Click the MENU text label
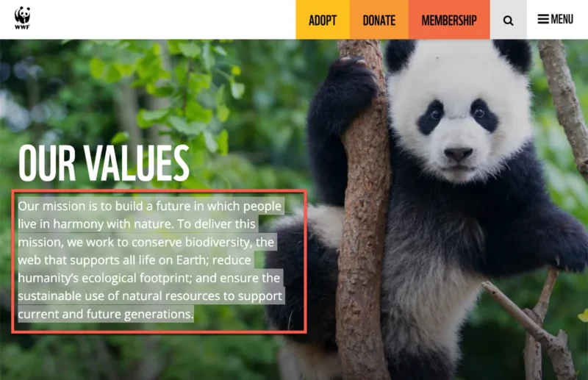588x380 pixels. point(562,19)
